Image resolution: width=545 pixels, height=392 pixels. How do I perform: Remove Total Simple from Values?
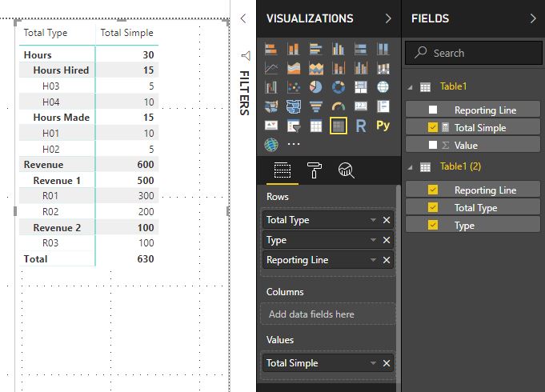click(387, 363)
